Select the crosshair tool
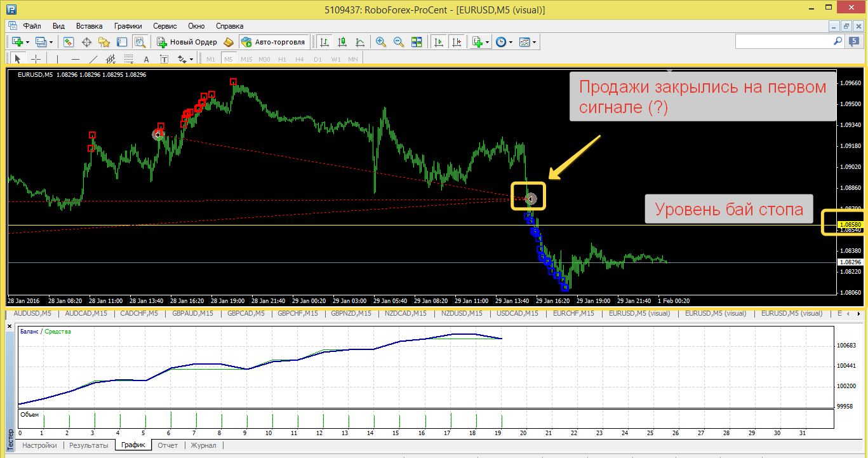Viewport: 868px width, 458px height. click(36, 59)
